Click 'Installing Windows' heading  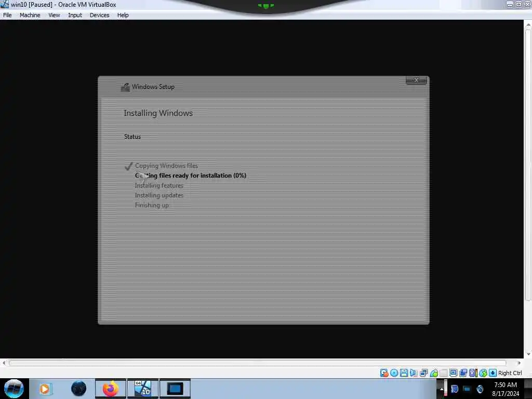(x=158, y=113)
